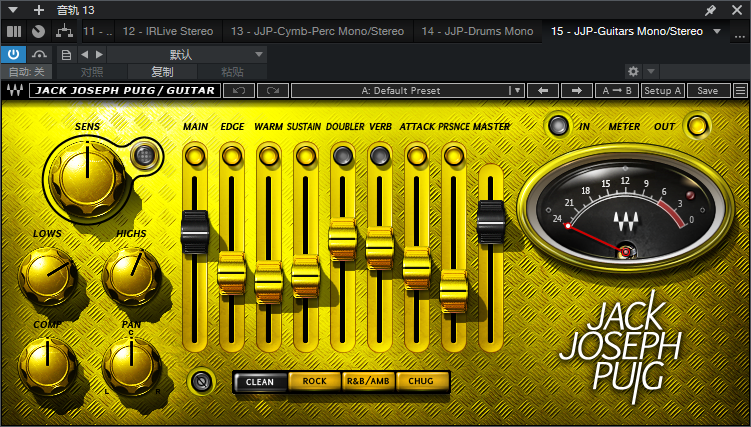Click the MAIN black fader handle
Viewport: 751px width, 427px height.
(195, 232)
